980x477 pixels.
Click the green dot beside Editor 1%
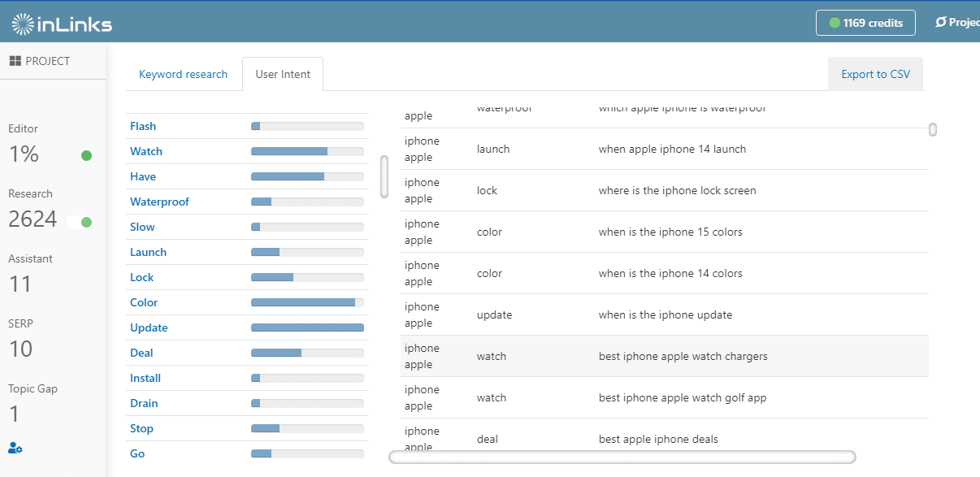tap(87, 155)
